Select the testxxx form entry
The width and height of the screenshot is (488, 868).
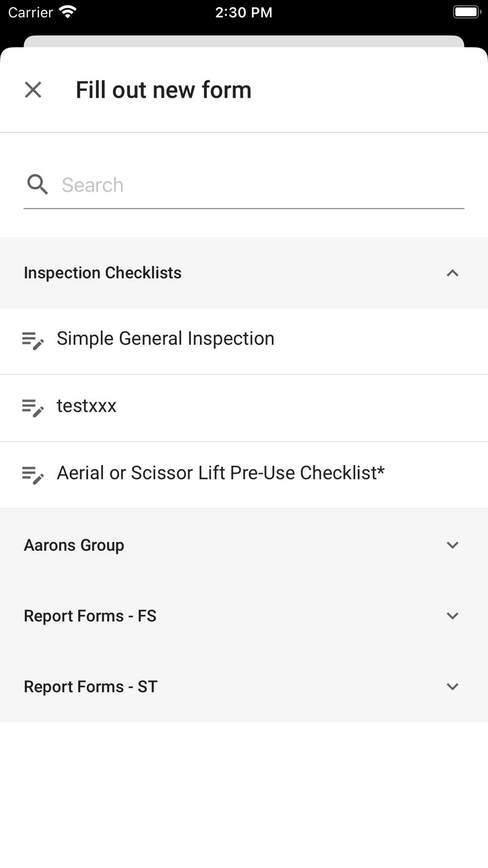tap(86, 406)
